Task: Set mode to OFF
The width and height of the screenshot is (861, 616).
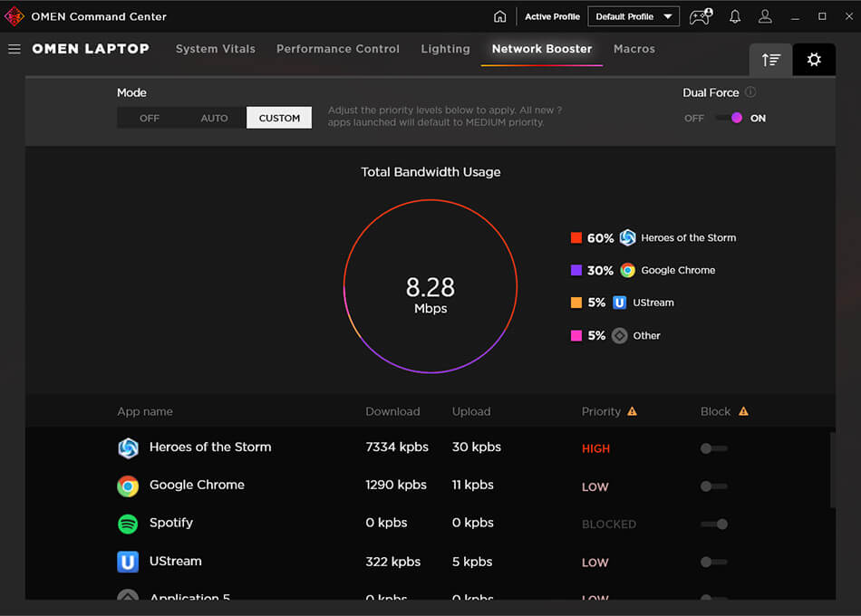Action: tap(150, 118)
